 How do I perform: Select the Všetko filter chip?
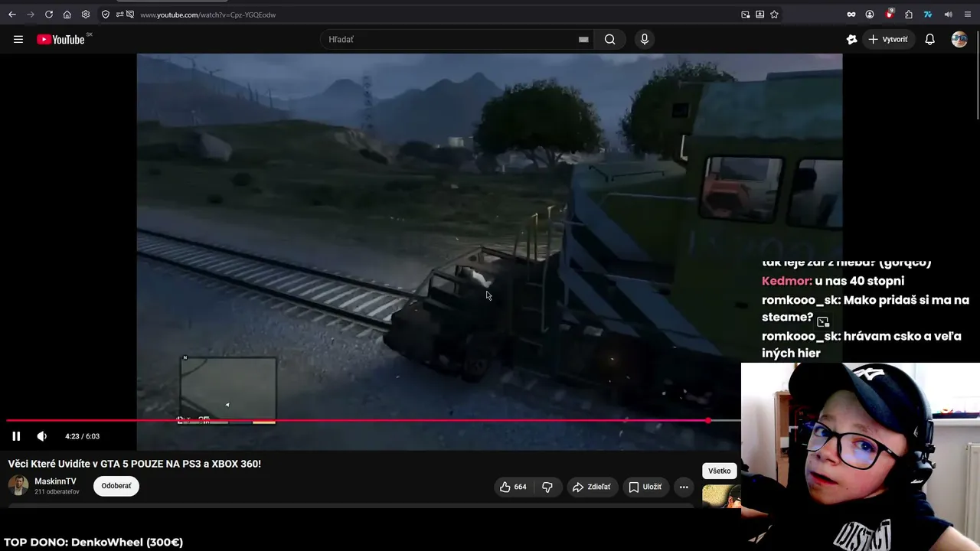tap(720, 471)
